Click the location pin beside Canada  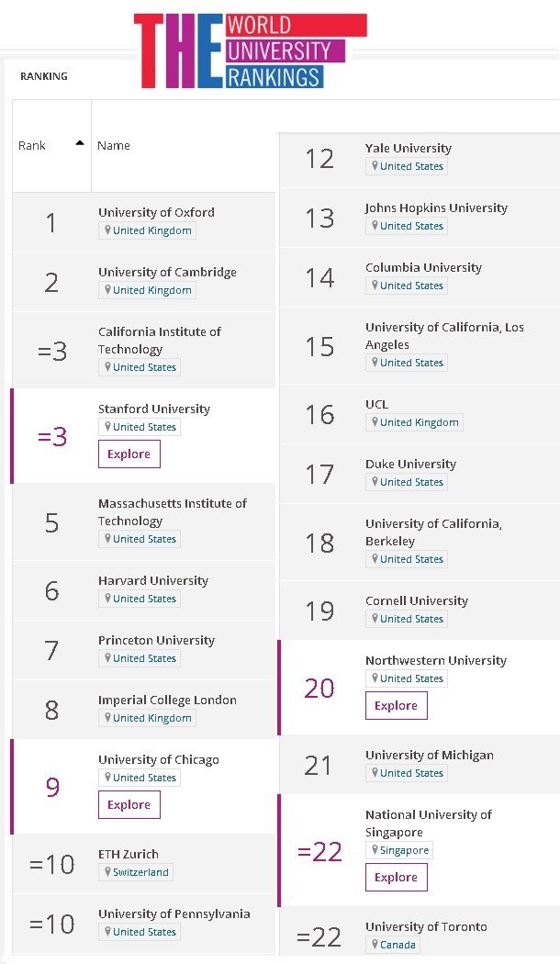[x=374, y=944]
